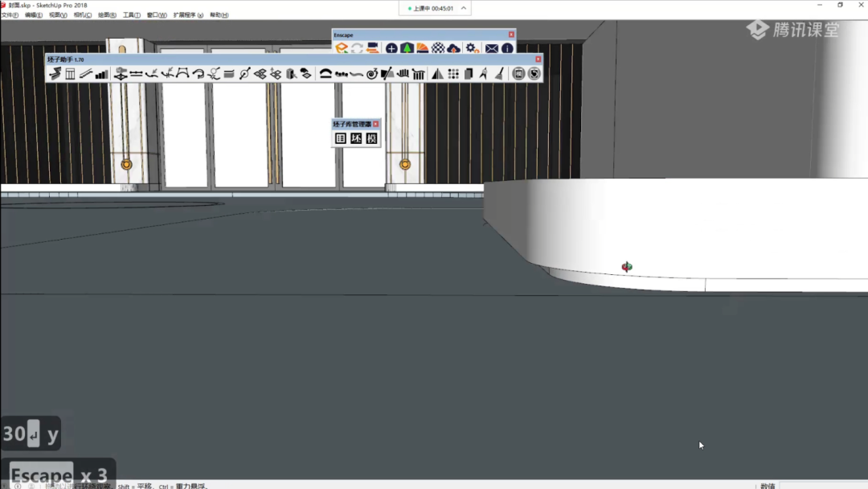868x489 pixels.
Task: Close the 坯子助手 1.70 toolbar
Action: (538, 60)
